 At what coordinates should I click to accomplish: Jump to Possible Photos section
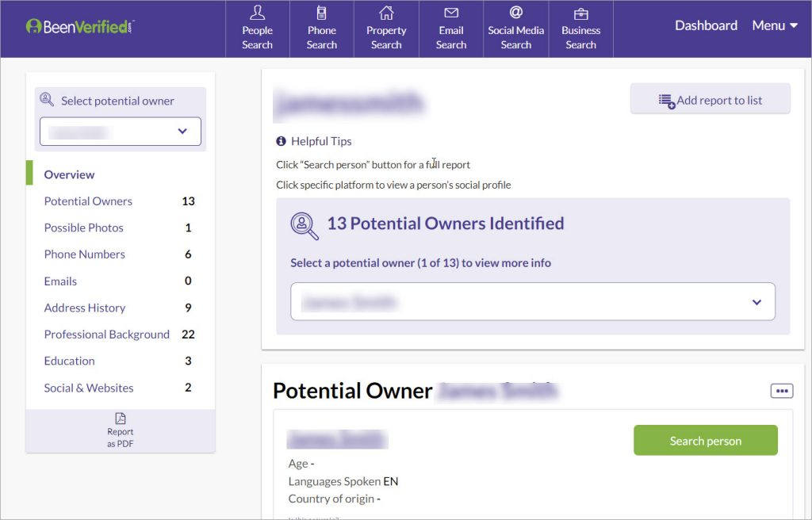[83, 227]
